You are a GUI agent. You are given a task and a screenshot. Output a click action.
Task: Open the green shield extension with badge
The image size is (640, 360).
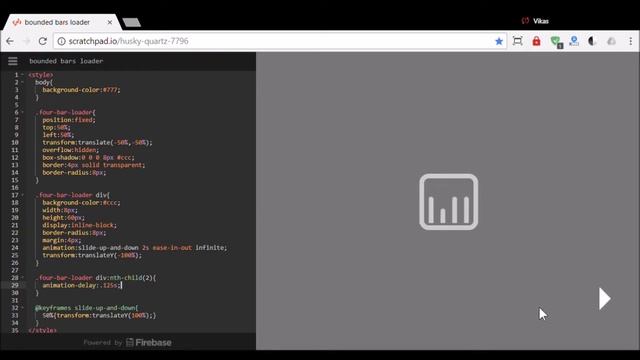point(556,42)
